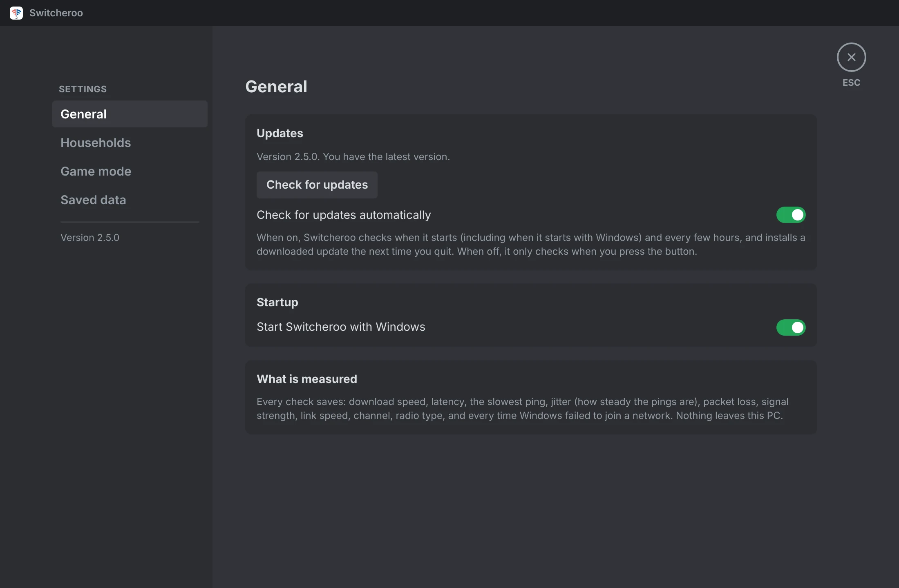Viewport: 899px width, 588px height.
Task: Click the What is measured heading
Action: point(307,379)
